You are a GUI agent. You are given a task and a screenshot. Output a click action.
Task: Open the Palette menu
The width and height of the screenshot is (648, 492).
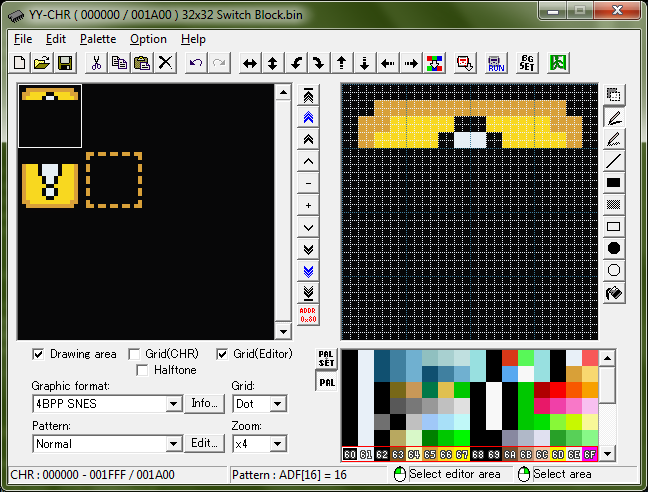coord(98,39)
